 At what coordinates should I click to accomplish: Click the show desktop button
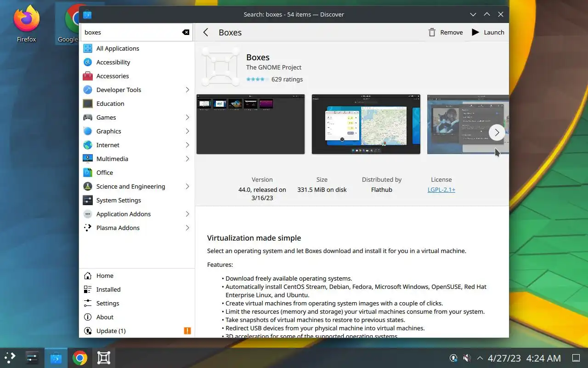click(x=576, y=358)
